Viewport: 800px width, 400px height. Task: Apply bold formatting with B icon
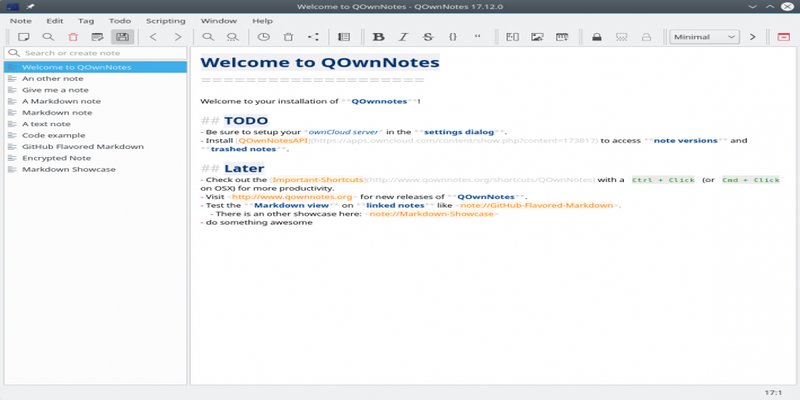[x=379, y=37]
